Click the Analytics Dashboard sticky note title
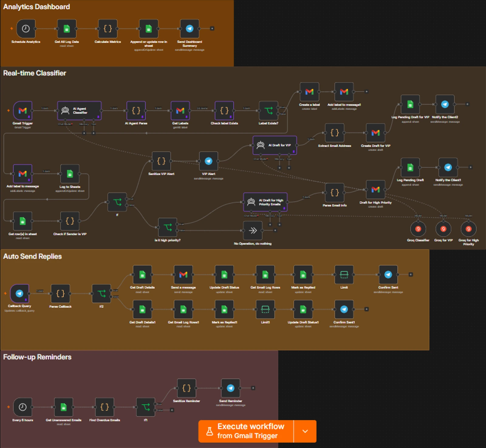Screen dimensions: 486x448 coord(36,7)
